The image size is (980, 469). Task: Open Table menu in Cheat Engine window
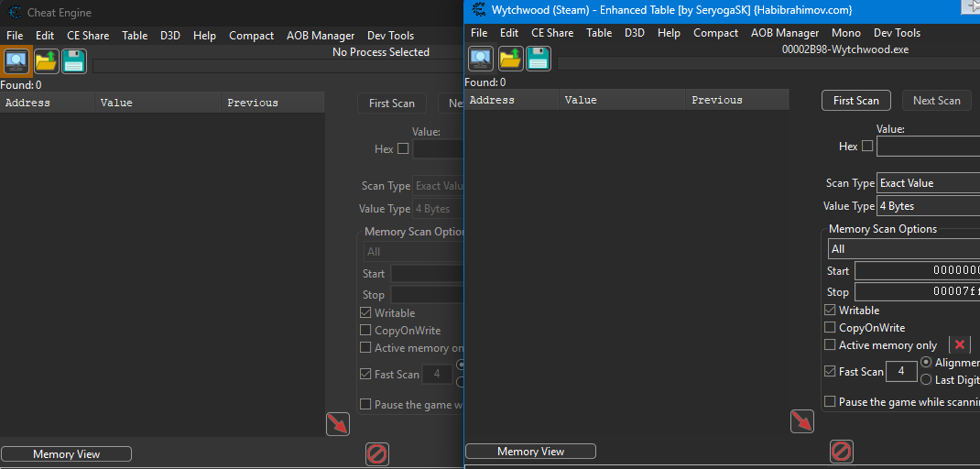135,36
